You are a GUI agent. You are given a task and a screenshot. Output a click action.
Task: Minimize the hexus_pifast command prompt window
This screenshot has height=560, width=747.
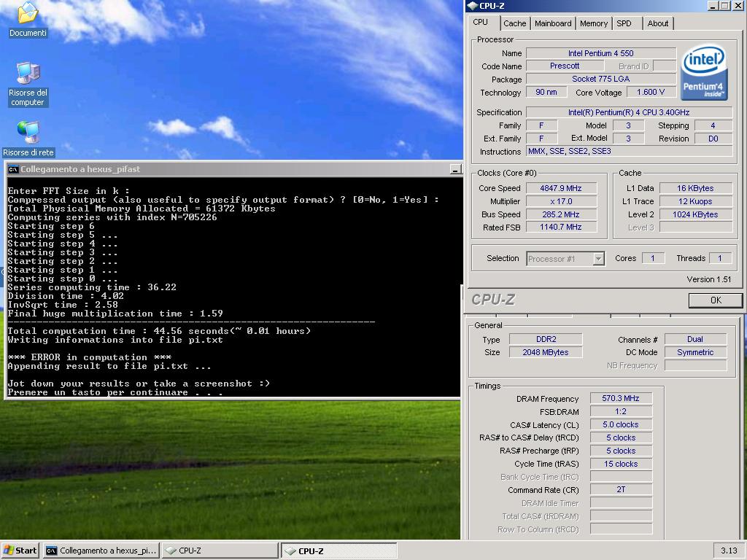[455, 169]
